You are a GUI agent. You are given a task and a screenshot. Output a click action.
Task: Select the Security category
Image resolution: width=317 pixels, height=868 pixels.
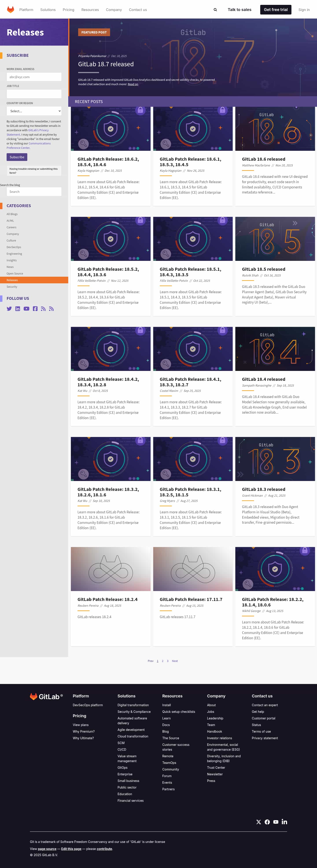click(x=12, y=287)
